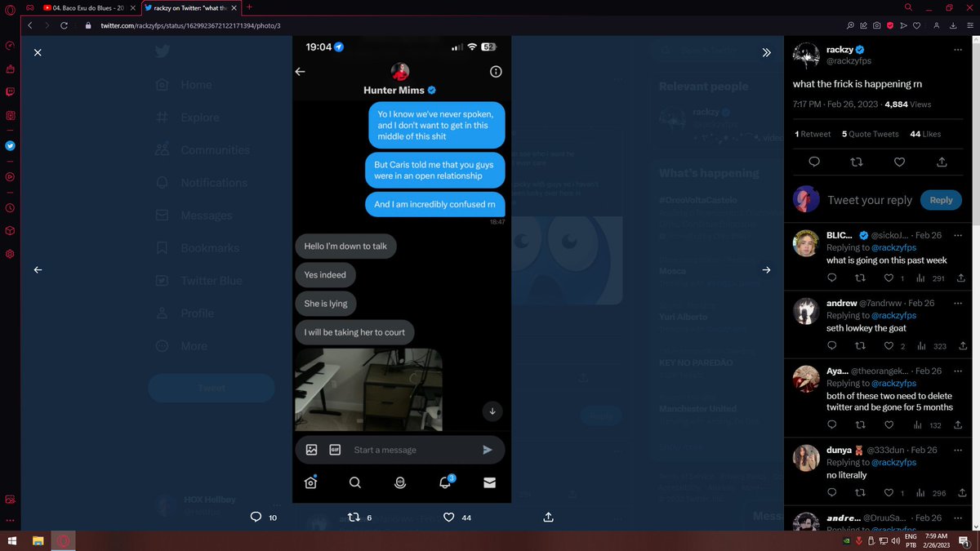Viewport: 980px width, 551px height.
Task: Reload the page
Action: click(64, 25)
